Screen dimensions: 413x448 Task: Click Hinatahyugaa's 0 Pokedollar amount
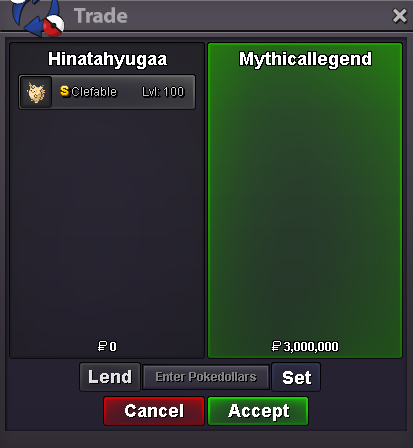tap(113, 347)
